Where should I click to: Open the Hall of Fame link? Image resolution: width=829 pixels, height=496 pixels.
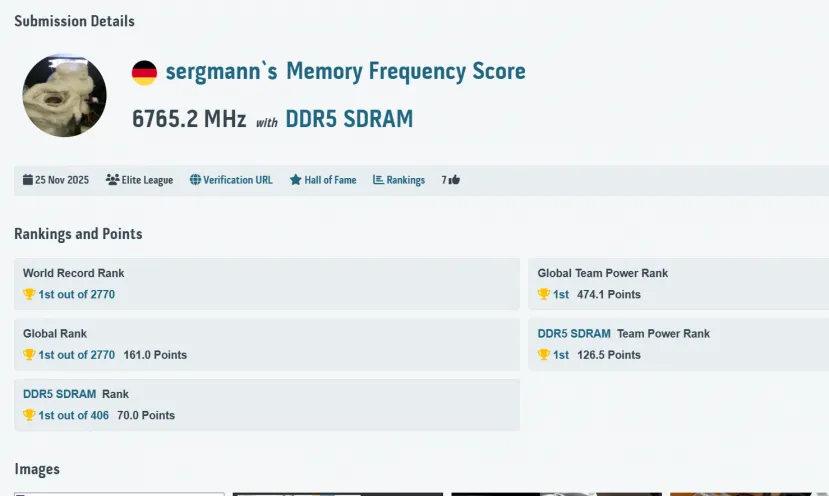pyautogui.click(x=330, y=180)
